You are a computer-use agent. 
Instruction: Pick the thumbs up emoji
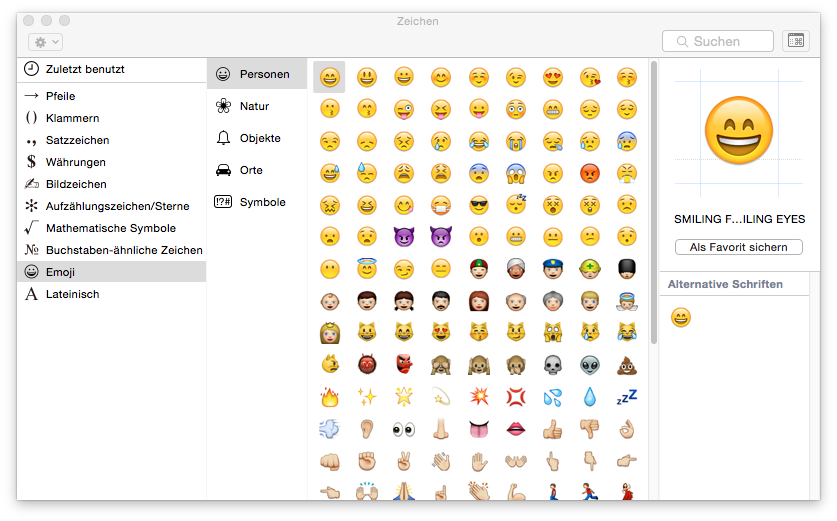coord(553,429)
